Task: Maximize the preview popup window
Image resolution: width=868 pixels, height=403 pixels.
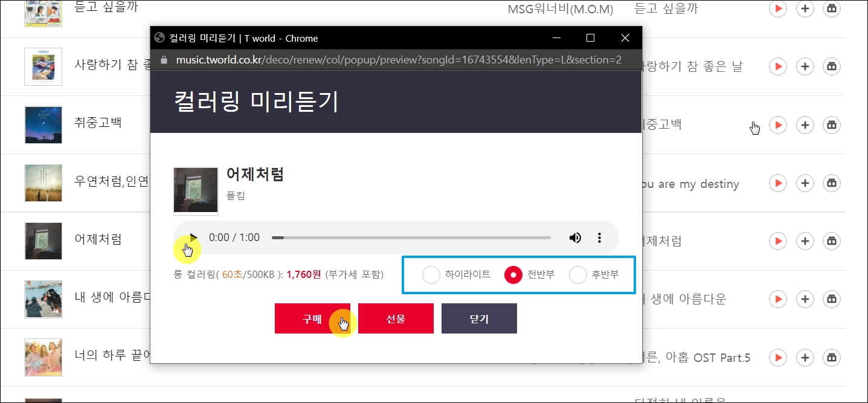Action: [591, 38]
